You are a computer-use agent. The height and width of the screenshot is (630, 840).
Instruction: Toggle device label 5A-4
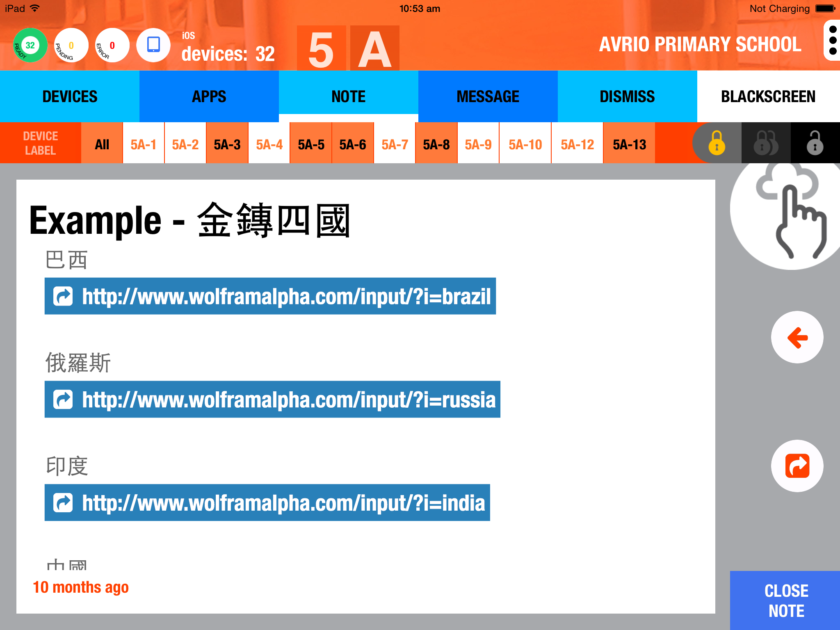(x=269, y=143)
